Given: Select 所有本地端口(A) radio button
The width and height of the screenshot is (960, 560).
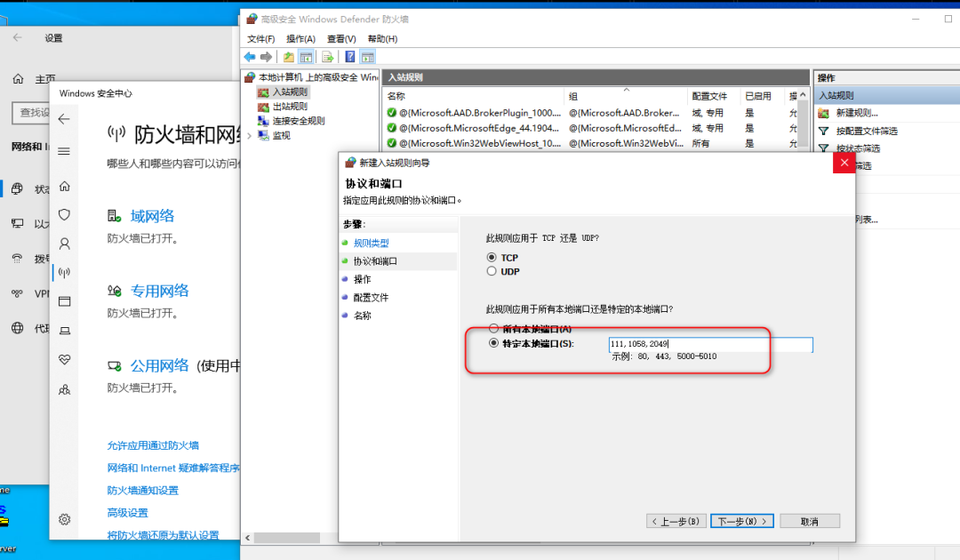Looking at the screenshot, I should [493, 329].
